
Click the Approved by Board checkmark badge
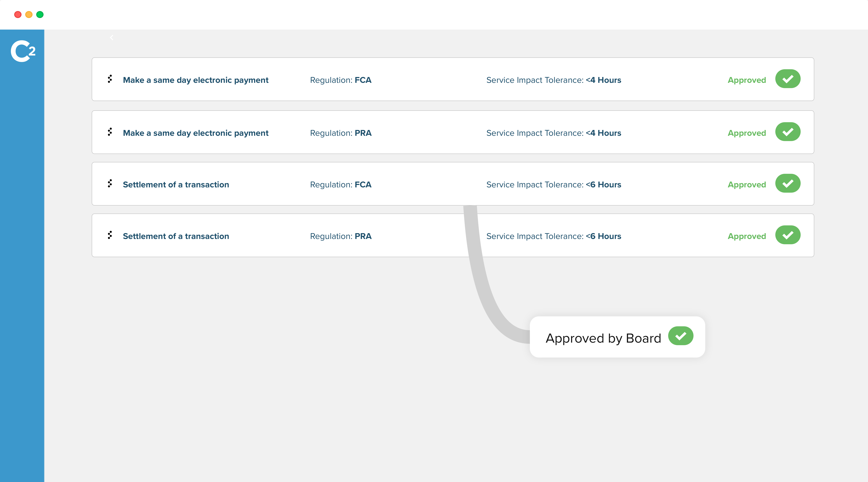680,336
